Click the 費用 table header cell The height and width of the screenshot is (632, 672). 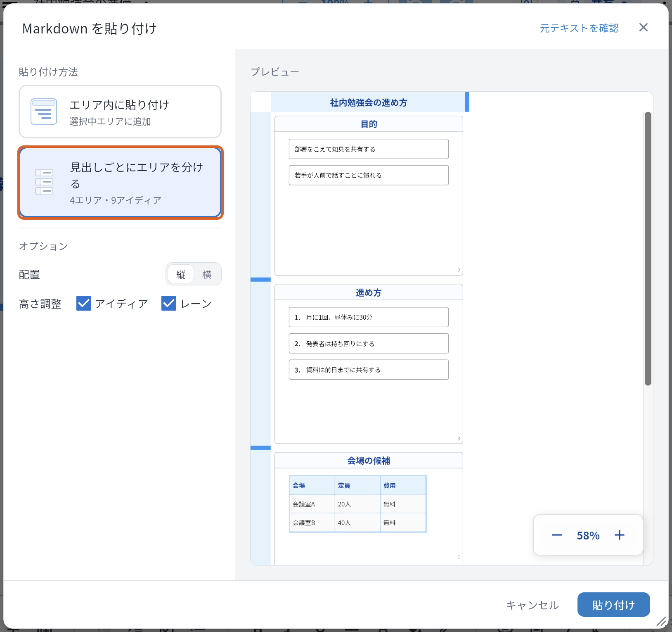pyautogui.click(x=403, y=485)
